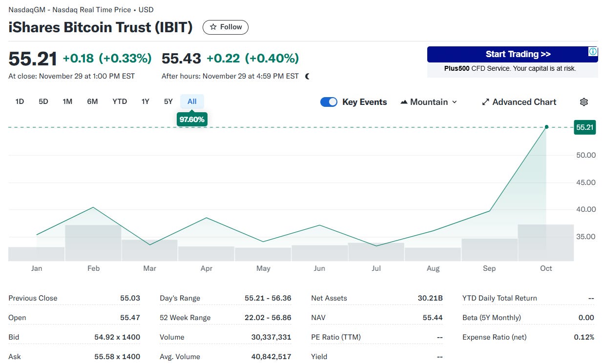Open the Advanced Chart link
Viewport: 604px width, 364px height.
[519, 102]
